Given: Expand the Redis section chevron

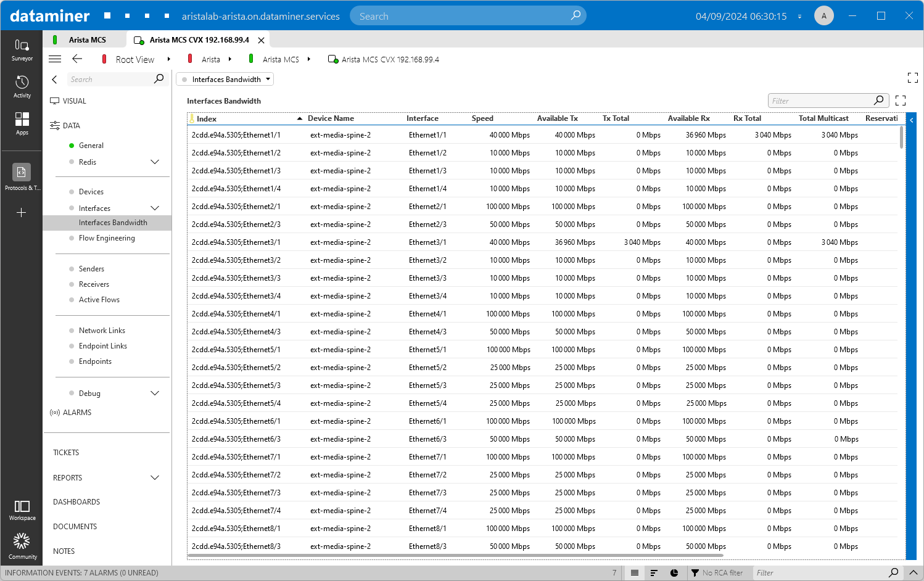Looking at the screenshot, I should [155, 162].
